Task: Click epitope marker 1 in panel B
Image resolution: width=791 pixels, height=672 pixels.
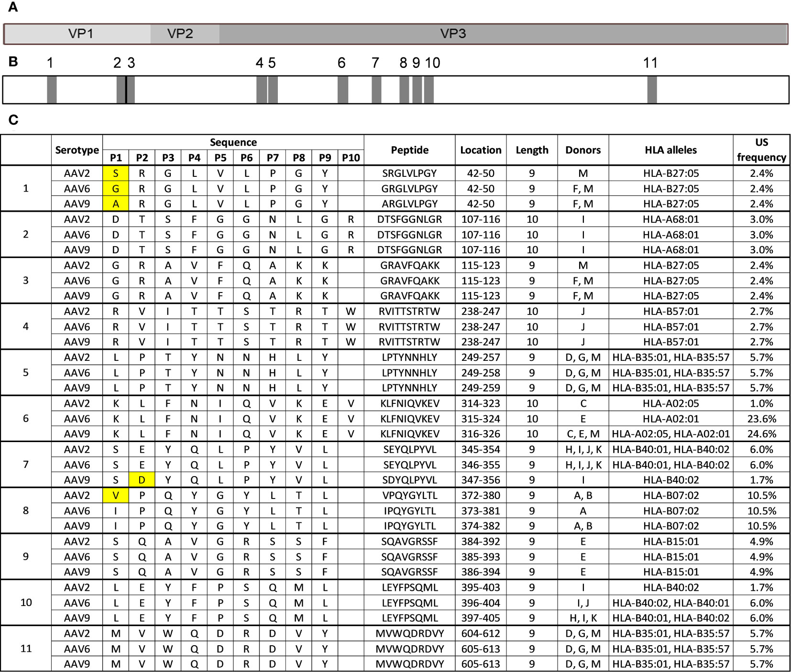Action: pyautogui.click(x=52, y=90)
